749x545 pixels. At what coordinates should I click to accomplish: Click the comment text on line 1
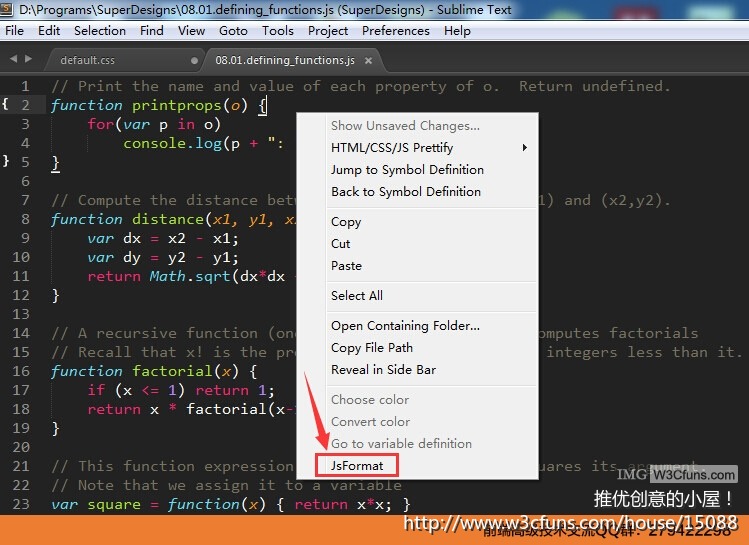click(x=361, y=86)
